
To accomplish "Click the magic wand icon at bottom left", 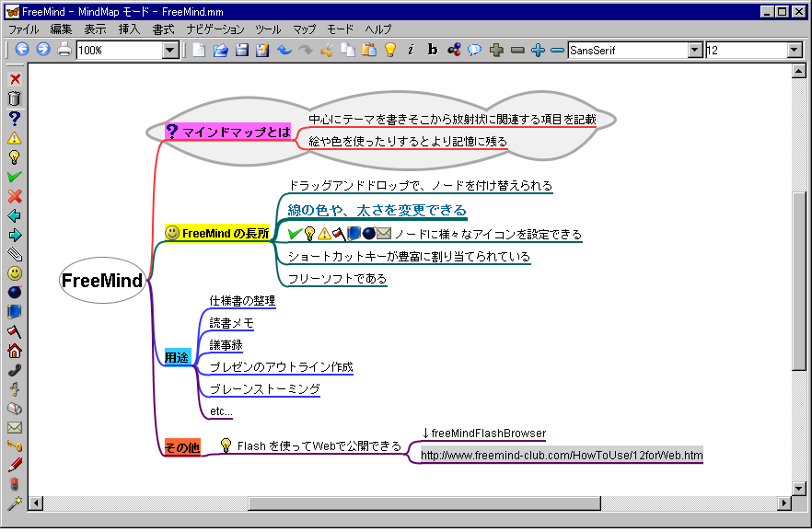I will coord(15,503).
